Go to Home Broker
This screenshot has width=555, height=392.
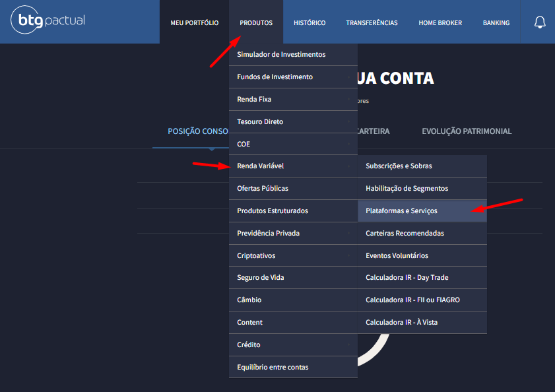[440, 22]
